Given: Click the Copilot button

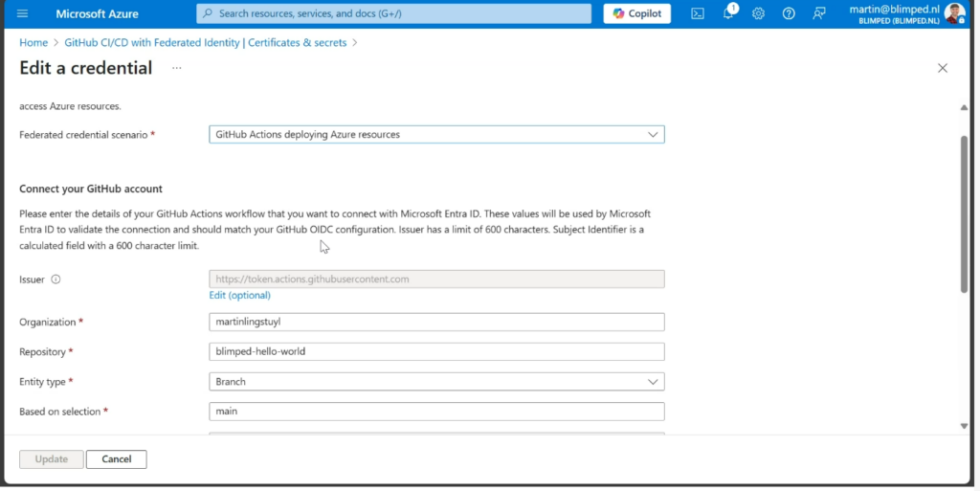Looking at the screenshot, I should [636, 13].
